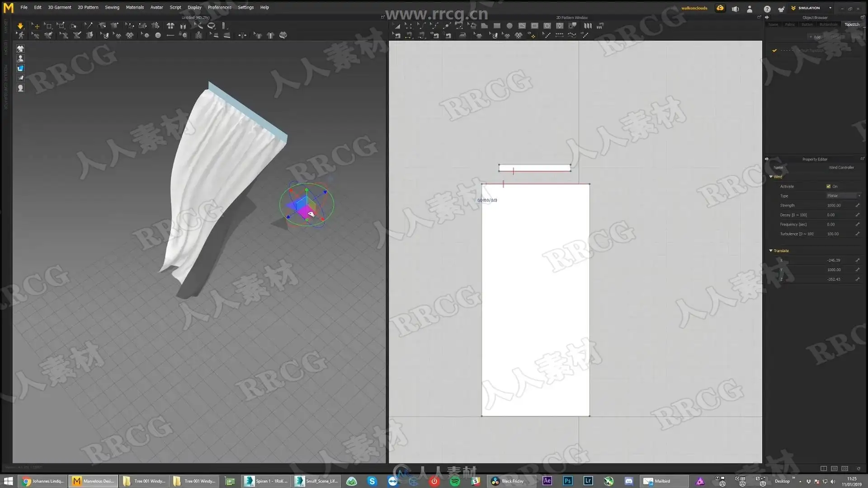Click the wind controller gizmo in 3D view
The image size is (868, 488).
coord(307,205)
